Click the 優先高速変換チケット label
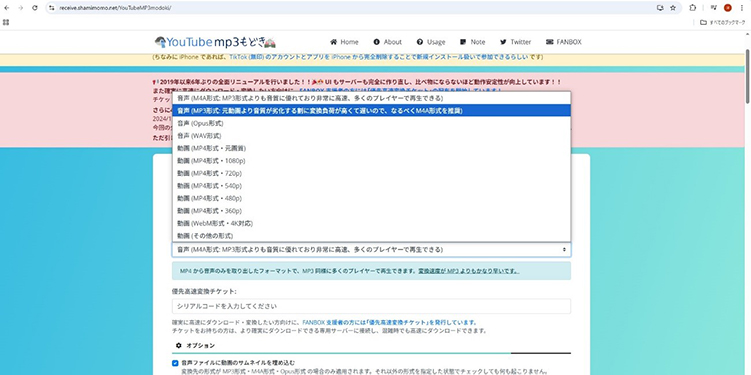 tap(204, 291)
